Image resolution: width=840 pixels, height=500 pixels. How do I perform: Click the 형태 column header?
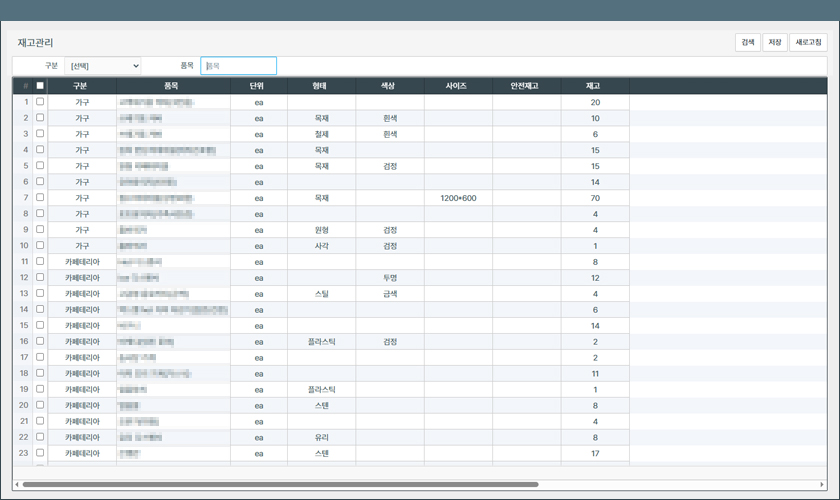[321, 86]
